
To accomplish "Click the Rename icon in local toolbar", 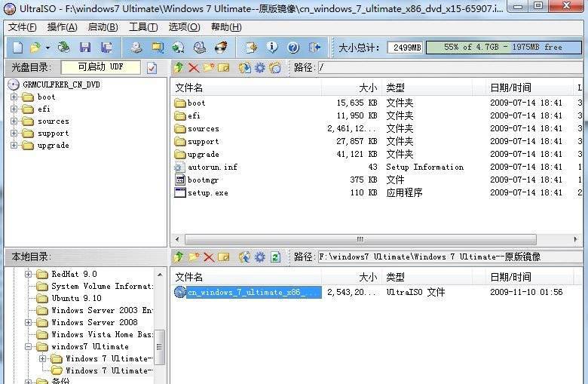I will (x=223, y=257).
